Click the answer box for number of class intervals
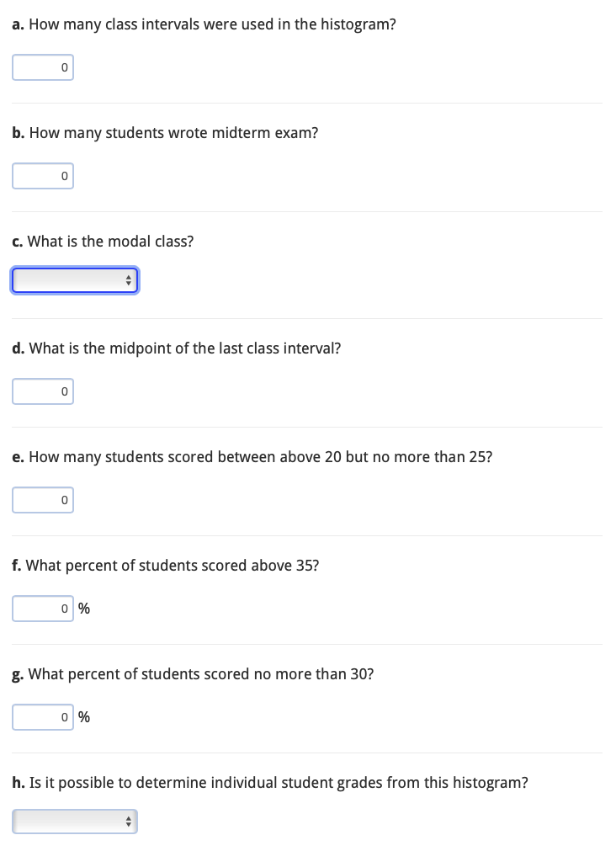This screenshot has height=851, width=616. coord(43,66)
